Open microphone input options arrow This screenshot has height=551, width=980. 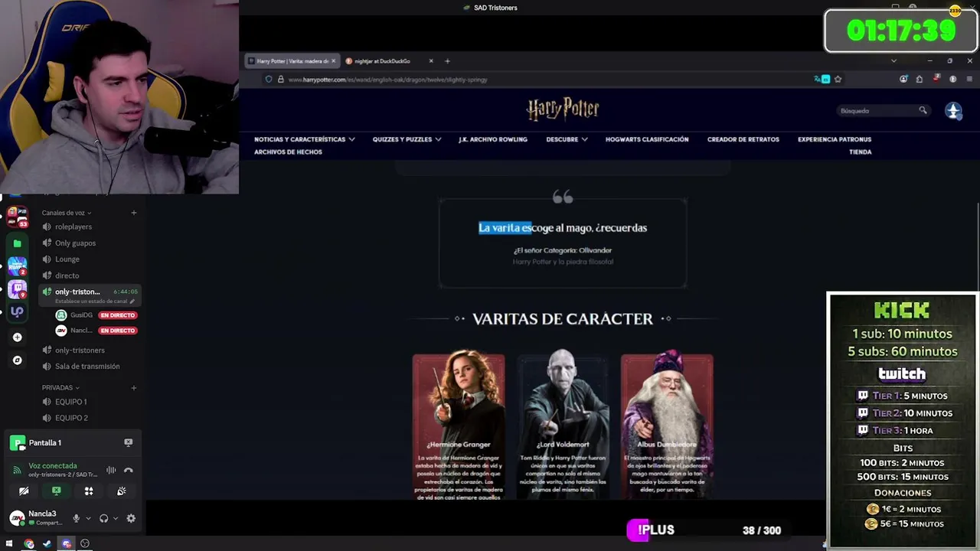pos(88,518)
